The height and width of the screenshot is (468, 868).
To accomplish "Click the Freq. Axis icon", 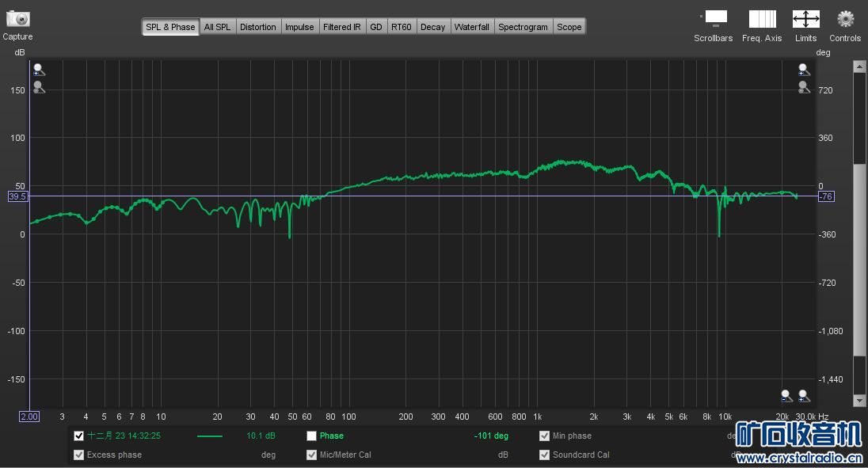I will point(762,18).
